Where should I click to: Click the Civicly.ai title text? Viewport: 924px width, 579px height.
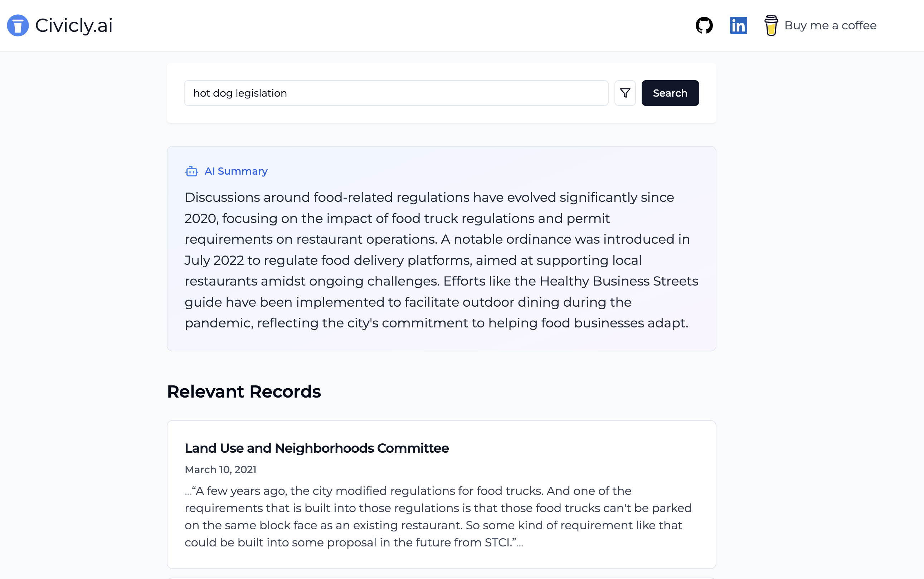(x=74, y=25)
